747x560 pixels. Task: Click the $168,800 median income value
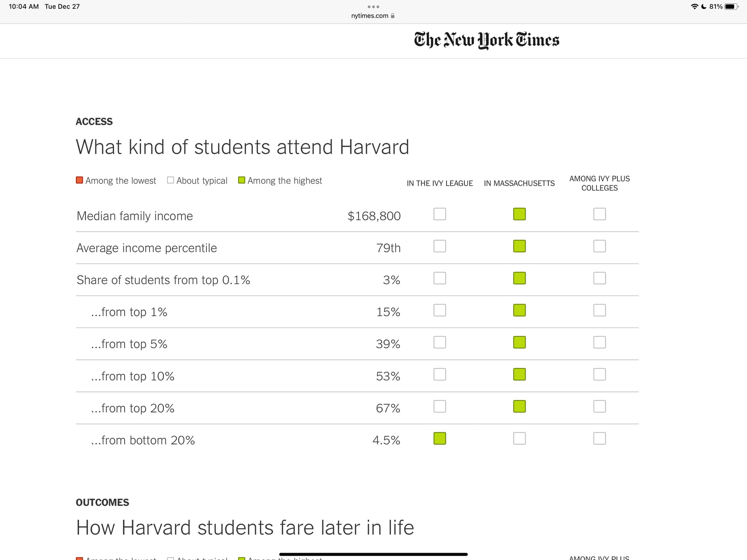pos(374,216)
